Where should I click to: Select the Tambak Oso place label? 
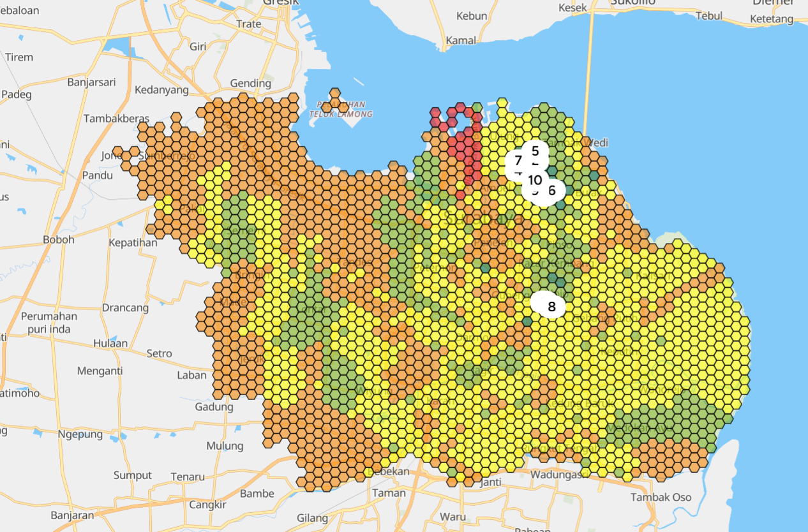[x=661, y=497]
